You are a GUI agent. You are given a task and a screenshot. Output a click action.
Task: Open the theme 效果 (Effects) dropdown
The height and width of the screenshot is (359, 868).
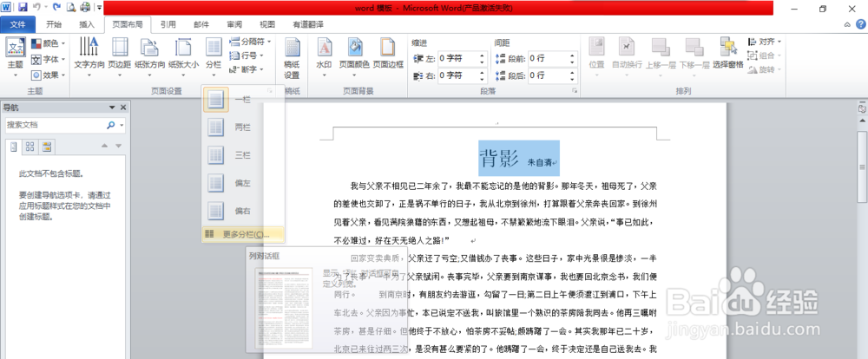click(x=48, y=75)
